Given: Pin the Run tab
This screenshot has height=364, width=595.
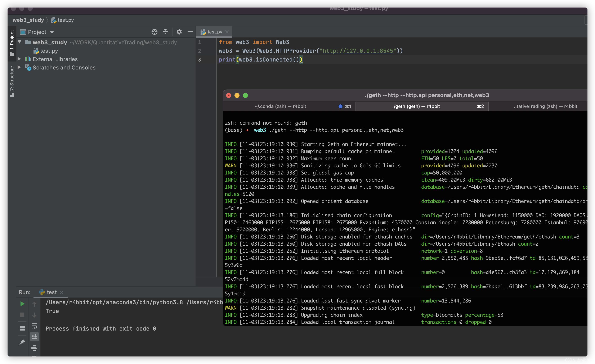Looking at the screenshot, I should coord(22,342).
